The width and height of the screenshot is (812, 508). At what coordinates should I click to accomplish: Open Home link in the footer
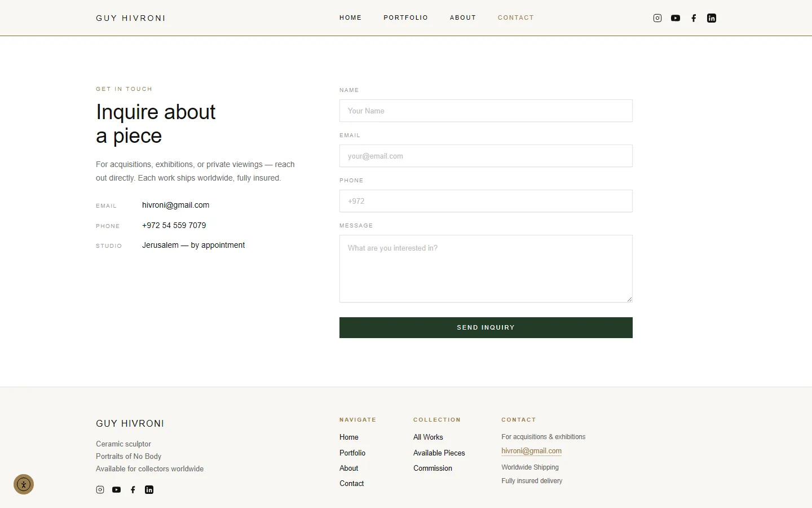pos(349,437)
